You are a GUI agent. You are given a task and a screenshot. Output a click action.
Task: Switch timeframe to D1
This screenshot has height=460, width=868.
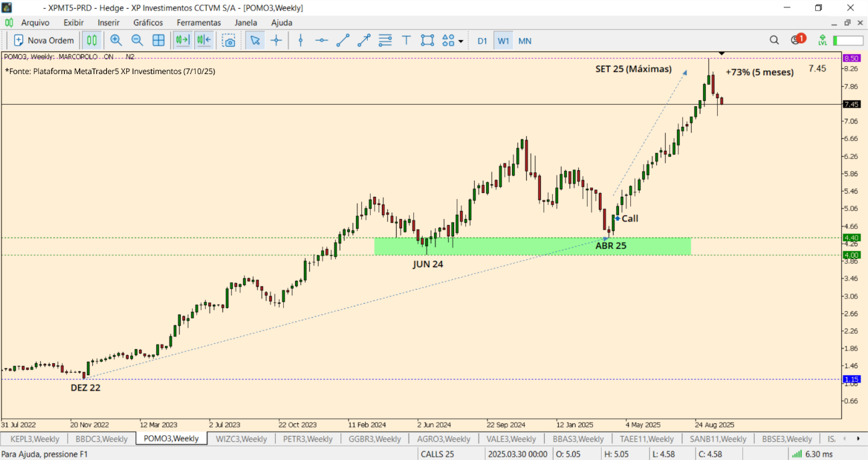pos(482,41)
